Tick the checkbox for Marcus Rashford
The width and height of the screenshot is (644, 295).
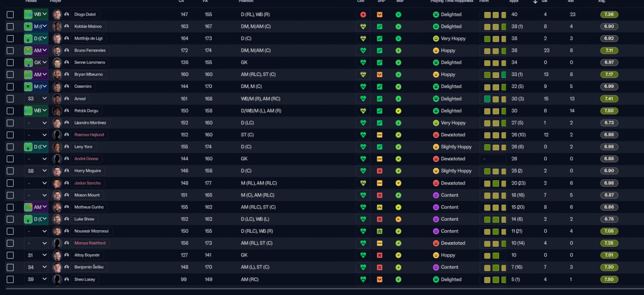coord(10,243)
